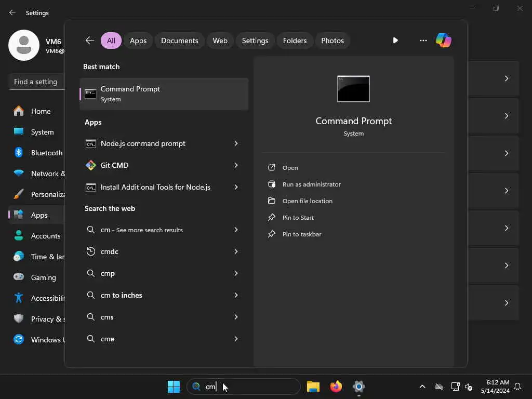Click Pin to taskbar
Image resolution: width=532 pixels, height=399 pixels.
[302, 234]
